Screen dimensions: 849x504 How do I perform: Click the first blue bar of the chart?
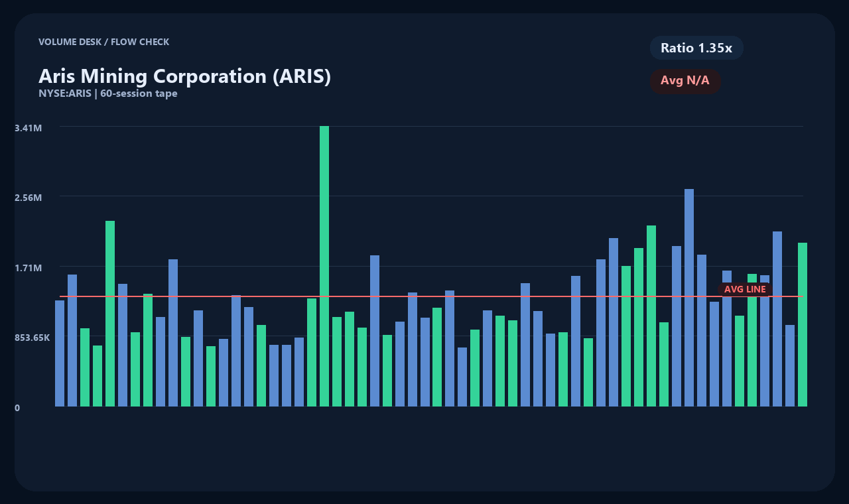60,353
